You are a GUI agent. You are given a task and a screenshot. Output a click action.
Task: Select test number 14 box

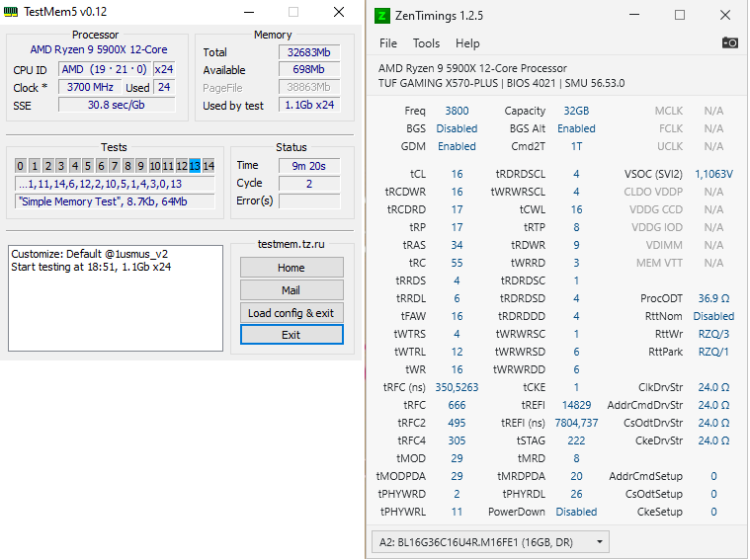tap(208, 166)
